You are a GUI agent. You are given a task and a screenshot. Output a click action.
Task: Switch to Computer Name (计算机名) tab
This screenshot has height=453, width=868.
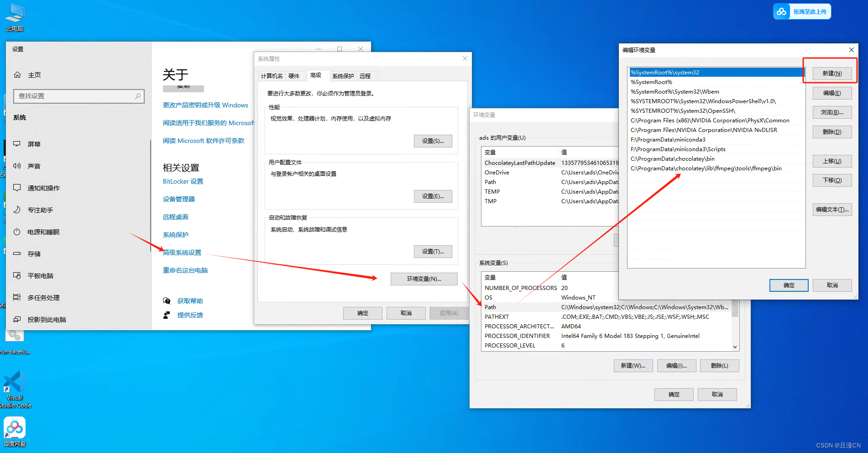point(272,76)
